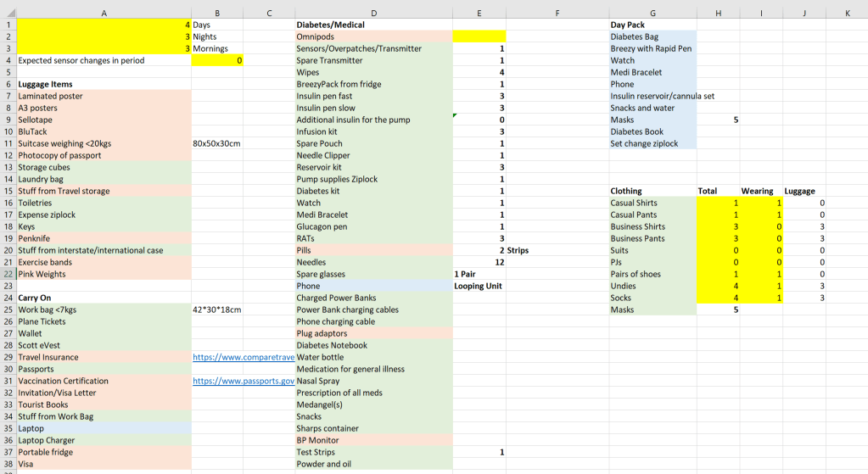
Task: Click the green error triangle beside Additional insulin
Action: tap(456, 116)
